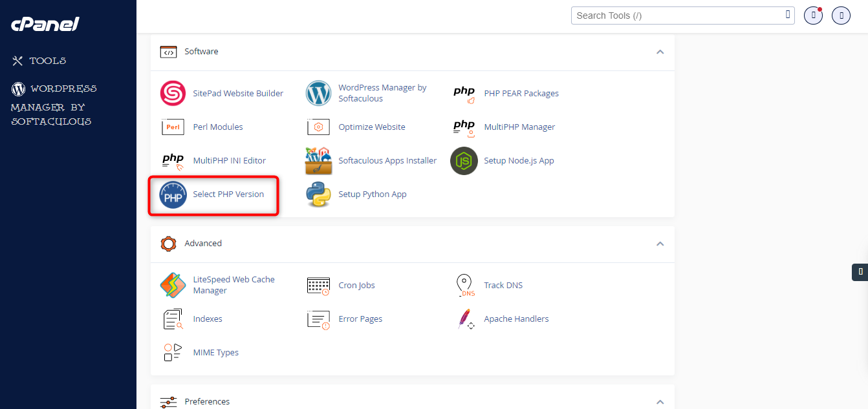Open Setup Node.js App link
The width and height of the screenshot is (868, 409).
519,161
